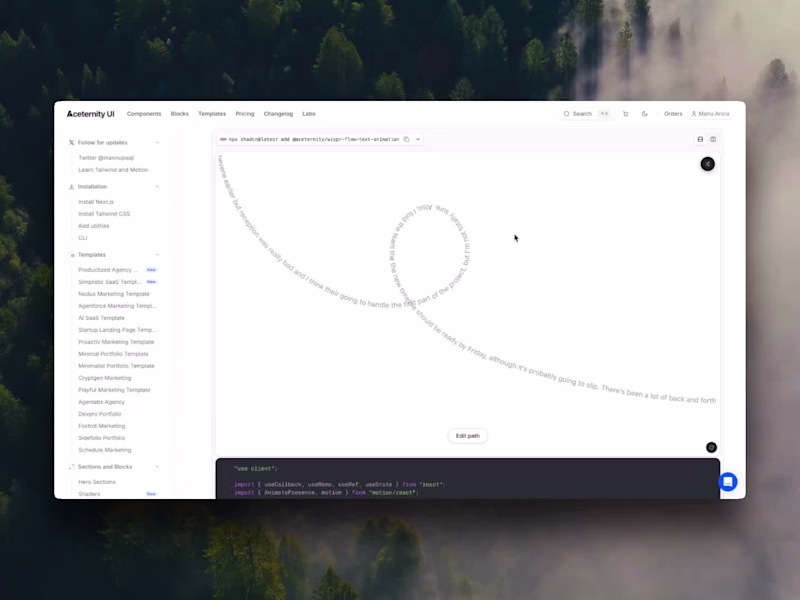Open the Labs nav item
Image resolution: width=800 pixels, height=600 pixels.
(309, 114)
